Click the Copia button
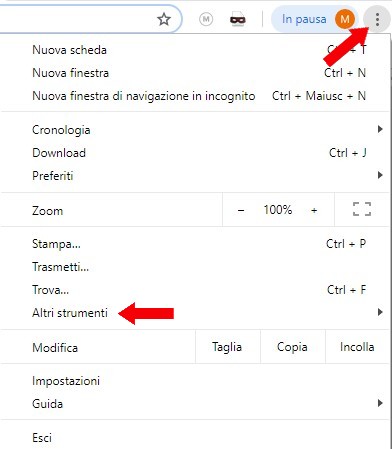 (x=292, y=347)
